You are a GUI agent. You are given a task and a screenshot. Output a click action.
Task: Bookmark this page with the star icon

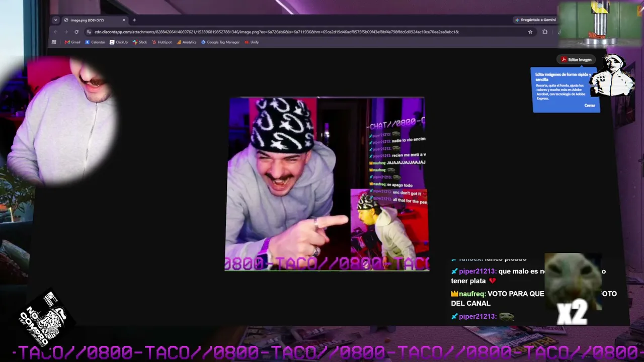pyautogui.click(x=530, y=32)
